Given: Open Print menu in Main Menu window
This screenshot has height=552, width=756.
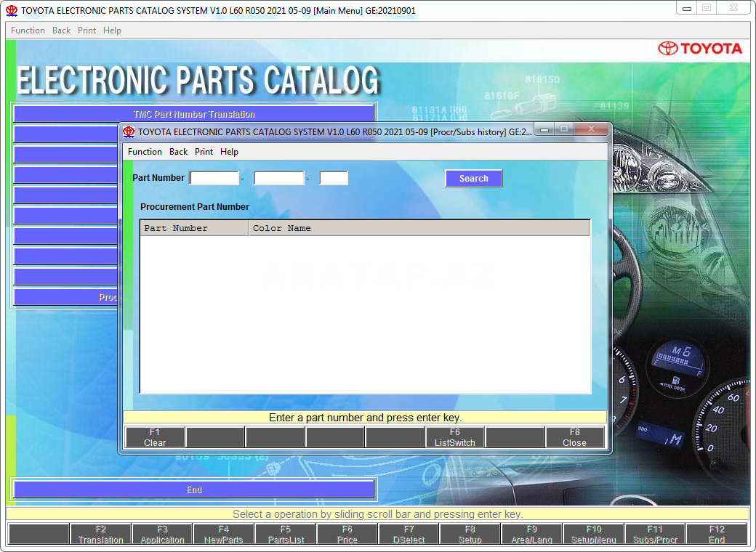Looking at the screenshot, I should point(87,31).
